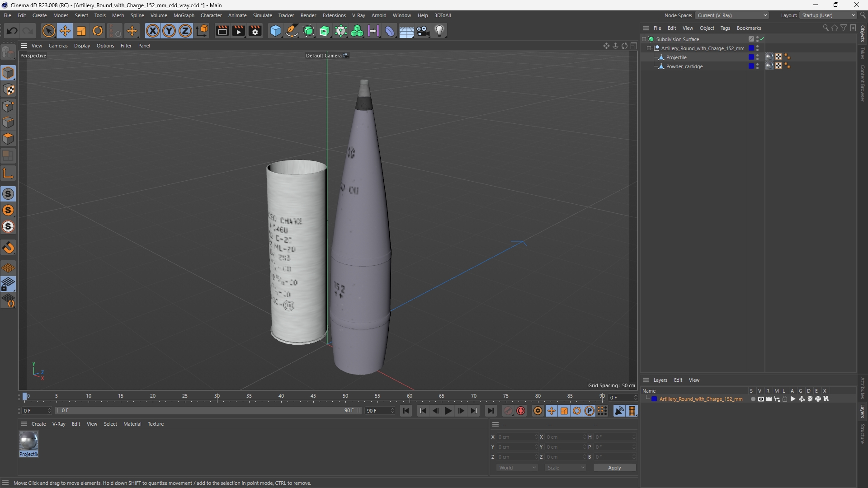Open World coordinate system dropdown

[x=517, y=468]
